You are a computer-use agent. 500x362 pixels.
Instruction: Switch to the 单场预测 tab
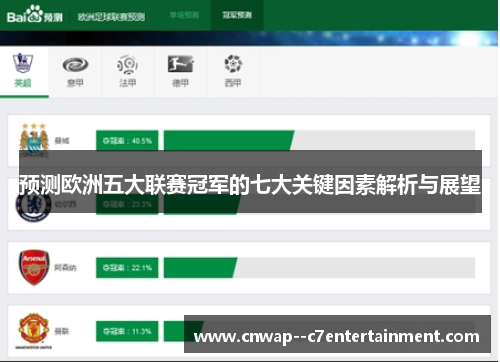tap(184, 15)
